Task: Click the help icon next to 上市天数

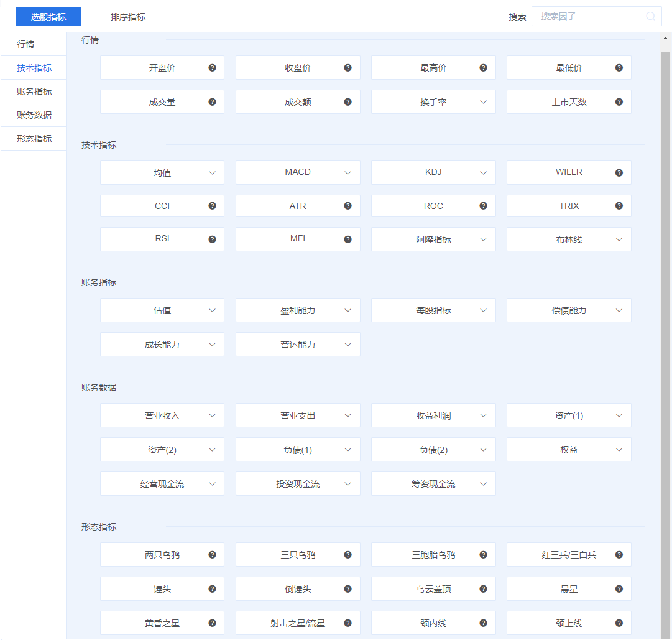Action: [x=619, y=102]
